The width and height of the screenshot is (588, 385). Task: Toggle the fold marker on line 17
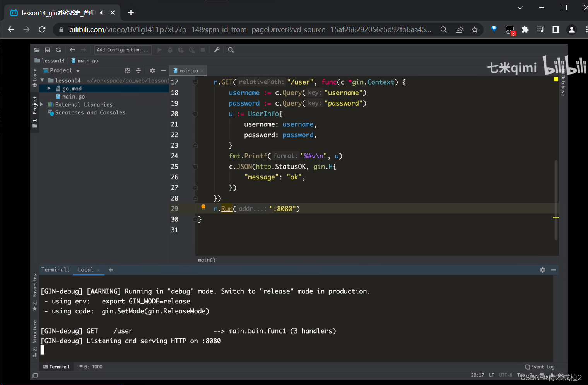[195, 82]
